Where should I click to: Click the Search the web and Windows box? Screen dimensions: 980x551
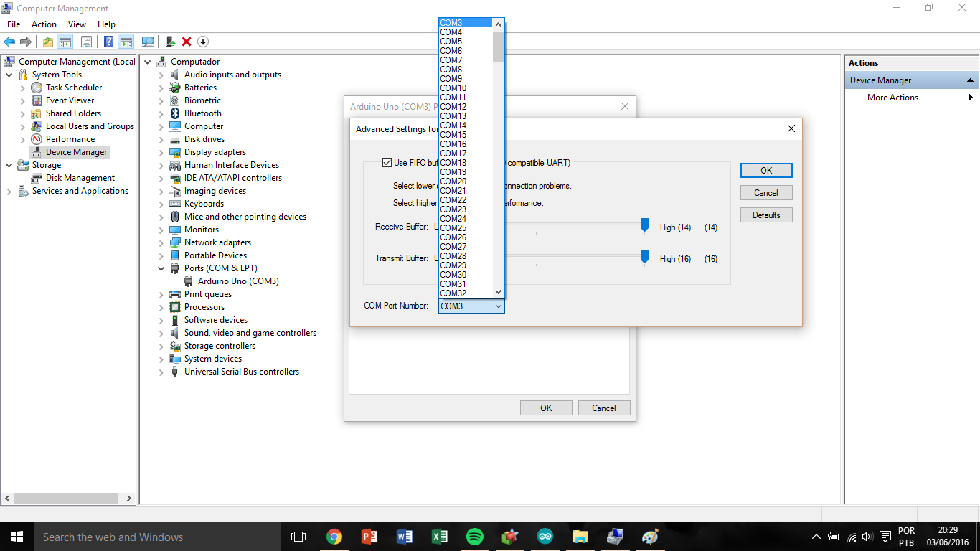(158, 537)
